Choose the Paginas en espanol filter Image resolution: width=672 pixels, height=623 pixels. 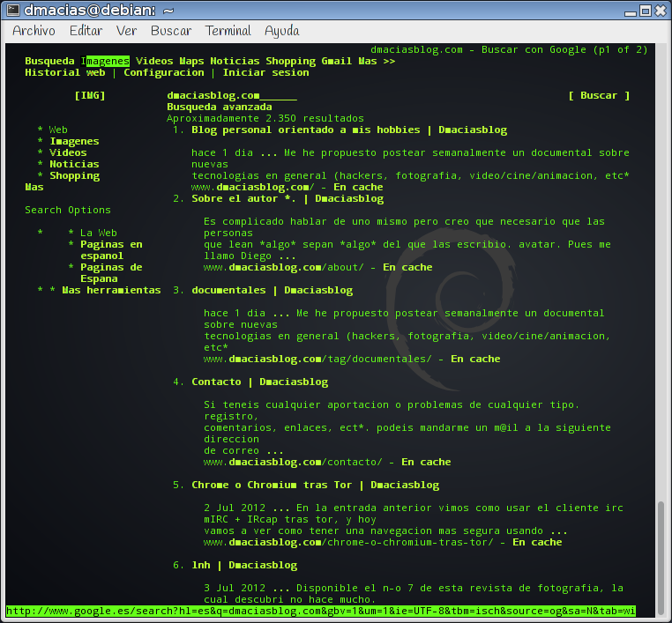pos(111,250)
